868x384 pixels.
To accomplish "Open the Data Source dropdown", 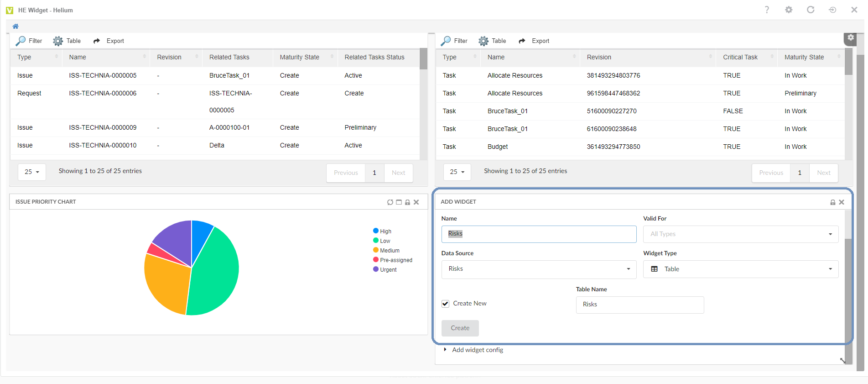I will (x=539, y=269).
